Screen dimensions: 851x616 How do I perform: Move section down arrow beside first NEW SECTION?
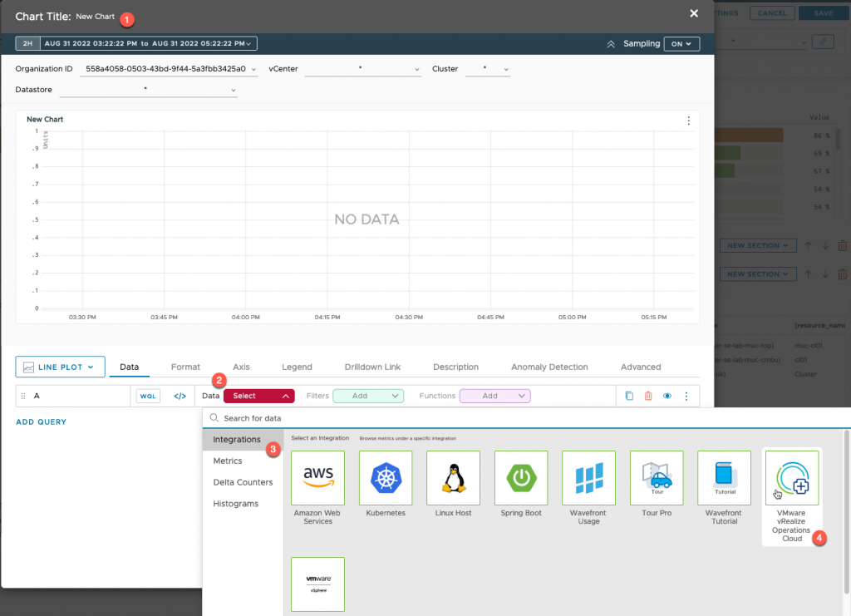(825, 245)
